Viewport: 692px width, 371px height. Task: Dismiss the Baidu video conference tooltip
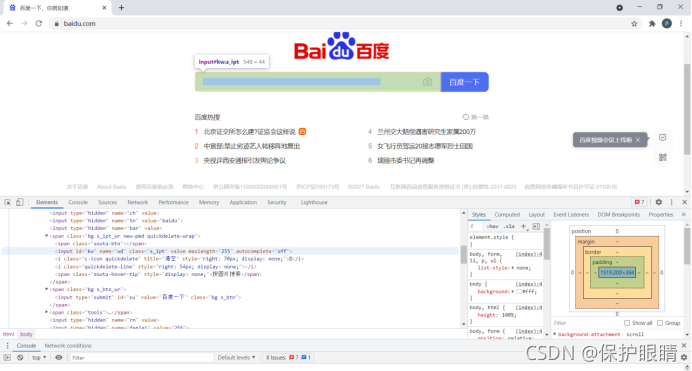coord(638,140)
